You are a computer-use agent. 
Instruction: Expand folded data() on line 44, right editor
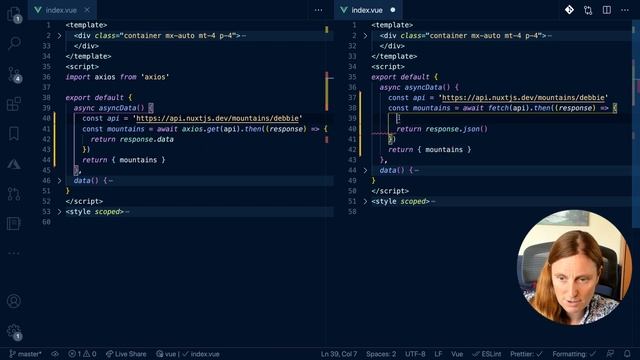click(x=365, y=170)
